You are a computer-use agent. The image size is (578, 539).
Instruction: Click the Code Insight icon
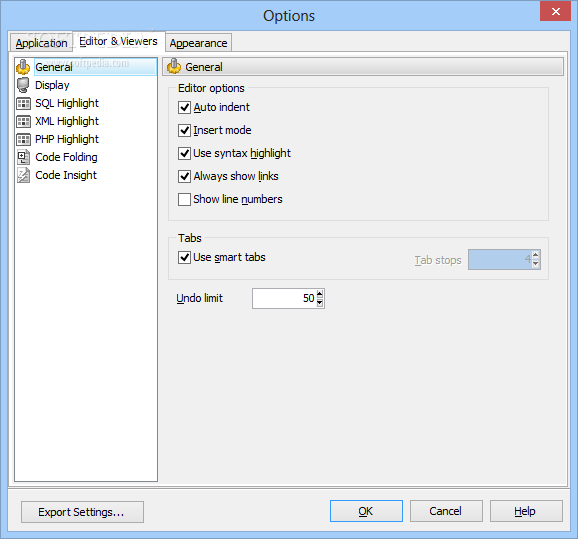23,175
